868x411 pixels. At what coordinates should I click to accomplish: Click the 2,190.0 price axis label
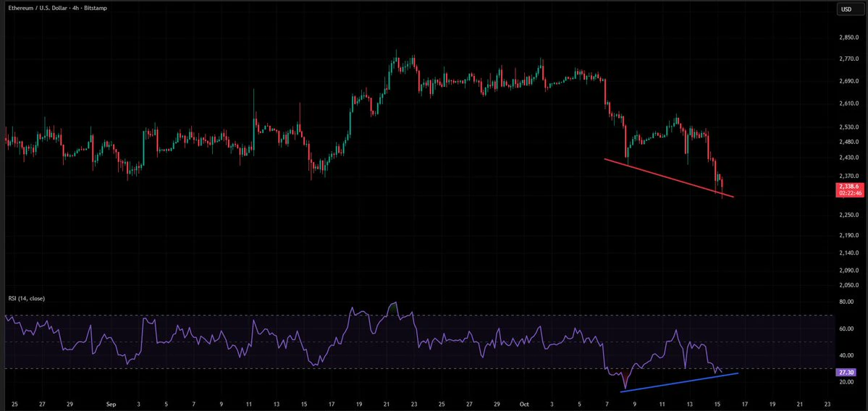pos(848,235)
